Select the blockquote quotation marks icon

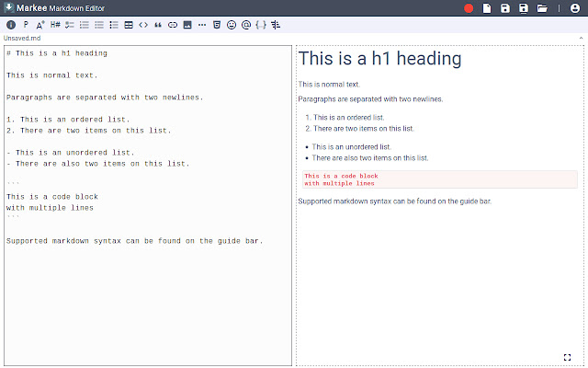(x=158, y=25)
